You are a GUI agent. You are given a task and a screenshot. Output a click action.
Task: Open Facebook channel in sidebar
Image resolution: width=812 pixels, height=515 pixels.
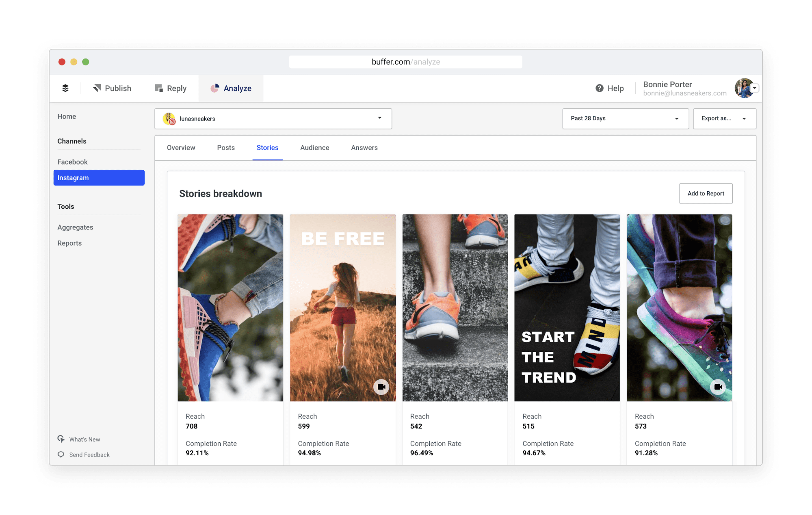tap(72, 162)
